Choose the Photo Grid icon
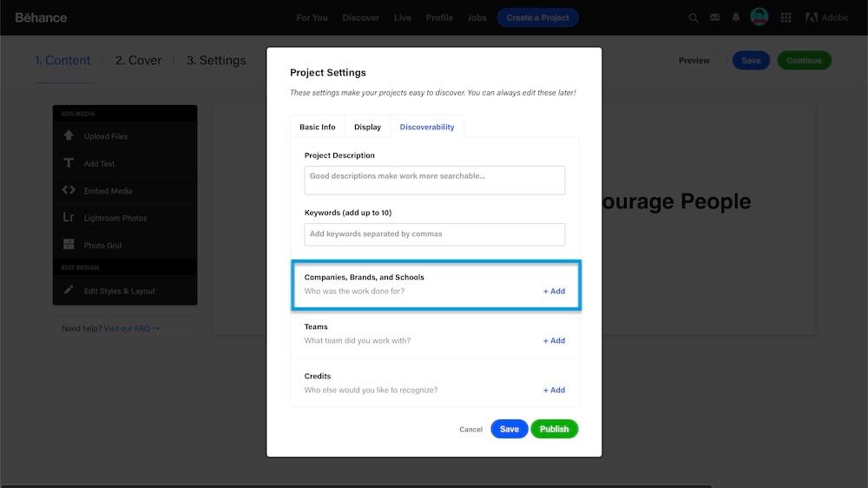Image resolution: width=868 pixels, height=488 pixels. coord(69,245)
